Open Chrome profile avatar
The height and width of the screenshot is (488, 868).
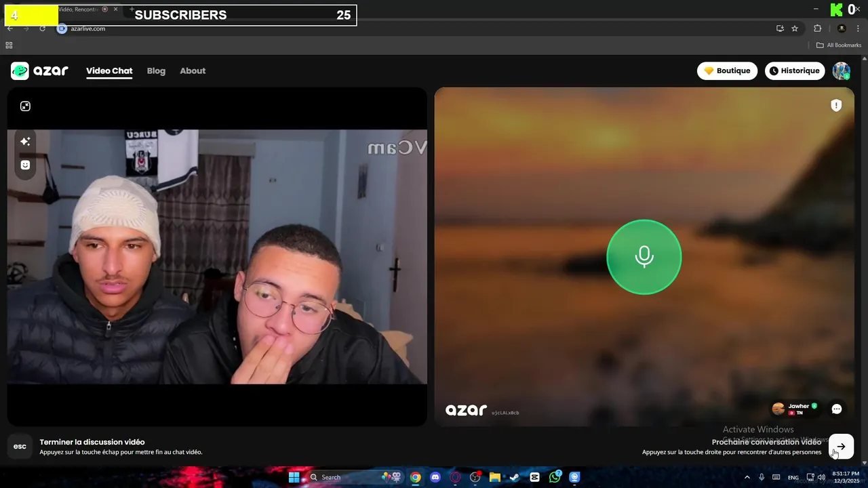(842, 28)
